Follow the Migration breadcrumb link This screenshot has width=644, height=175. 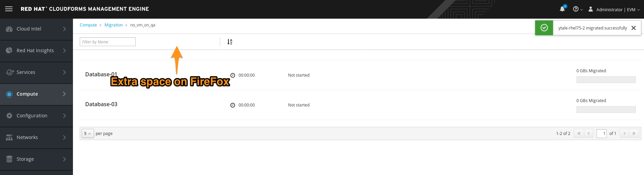[114, 25]
